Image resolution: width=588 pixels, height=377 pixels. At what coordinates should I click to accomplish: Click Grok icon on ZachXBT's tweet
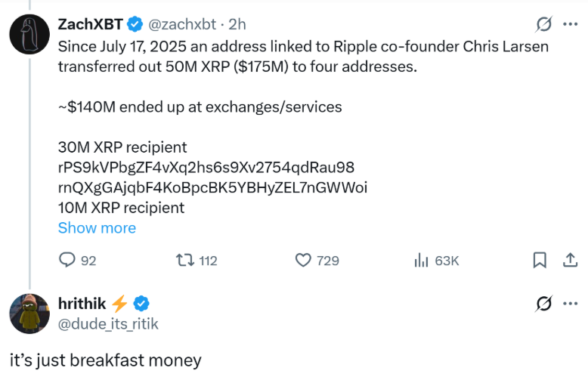543,25
